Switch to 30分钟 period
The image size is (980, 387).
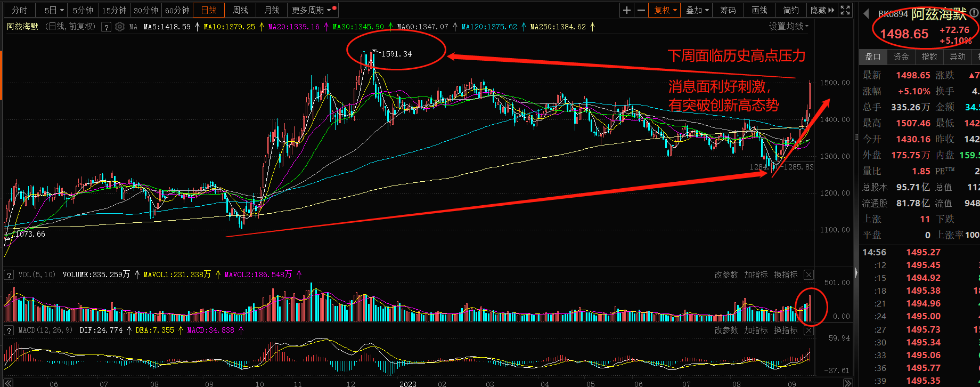tap(146, 10)
